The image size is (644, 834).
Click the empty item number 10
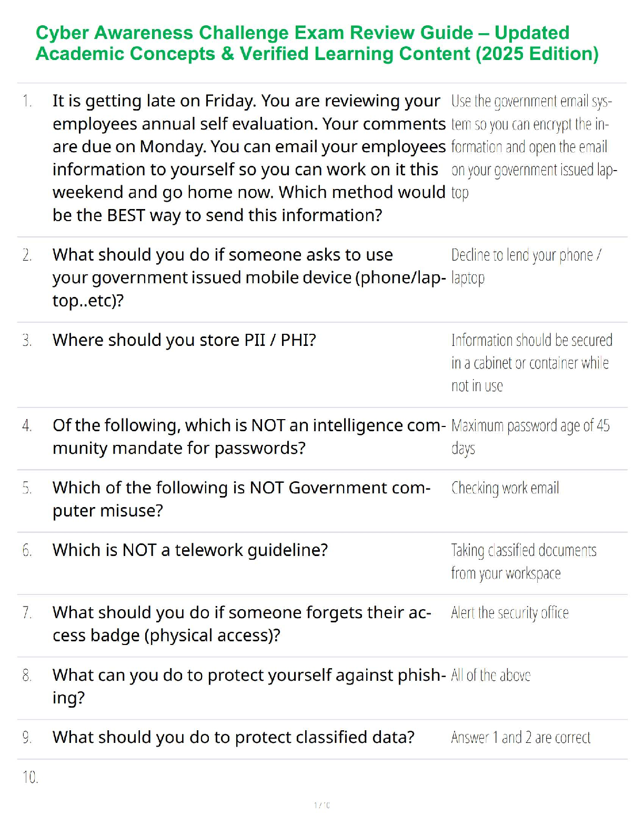[x=31, y=777]
